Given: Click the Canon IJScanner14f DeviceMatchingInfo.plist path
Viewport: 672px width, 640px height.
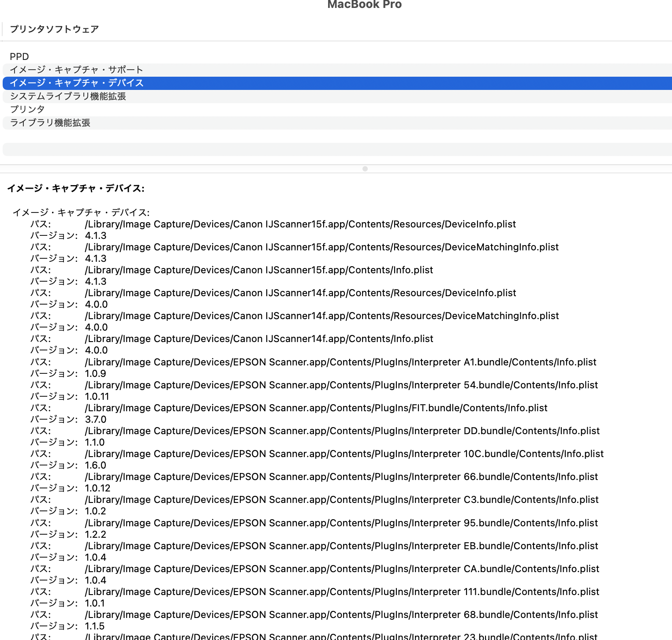Looking at the screenshot, I should 322,316.
